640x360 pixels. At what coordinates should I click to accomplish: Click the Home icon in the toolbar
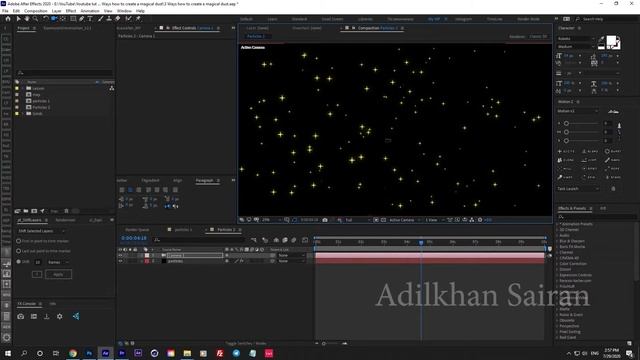(8, 19)
